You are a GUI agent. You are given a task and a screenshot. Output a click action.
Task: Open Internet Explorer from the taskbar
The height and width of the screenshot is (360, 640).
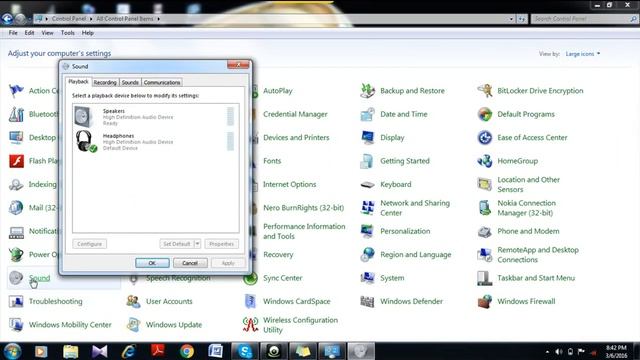(129, 351)
